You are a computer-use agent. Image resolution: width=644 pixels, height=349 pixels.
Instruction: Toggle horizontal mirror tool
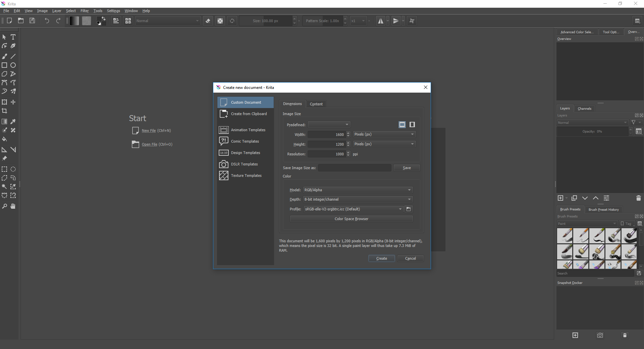pos(381,21)
